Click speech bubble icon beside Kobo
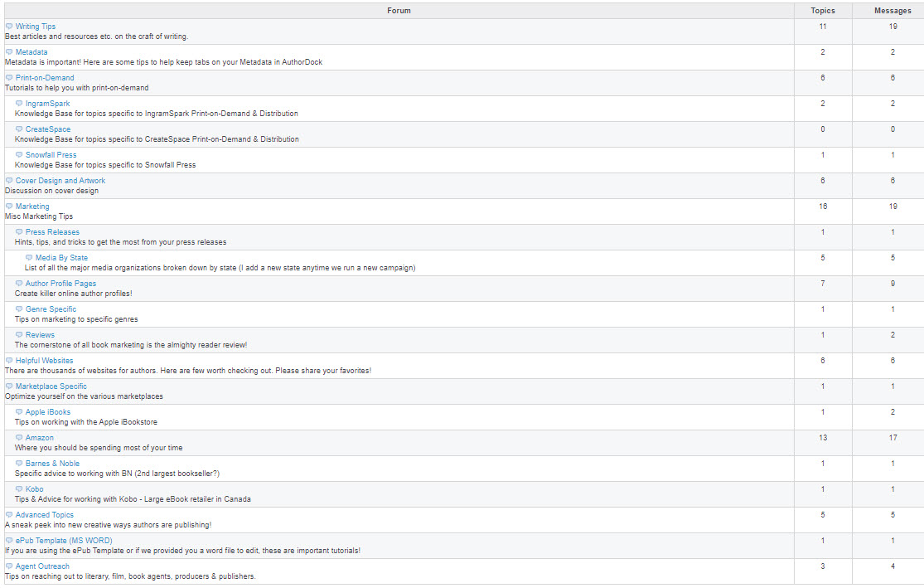The width and height of the screenshot is (924, 588). point(19,489)
